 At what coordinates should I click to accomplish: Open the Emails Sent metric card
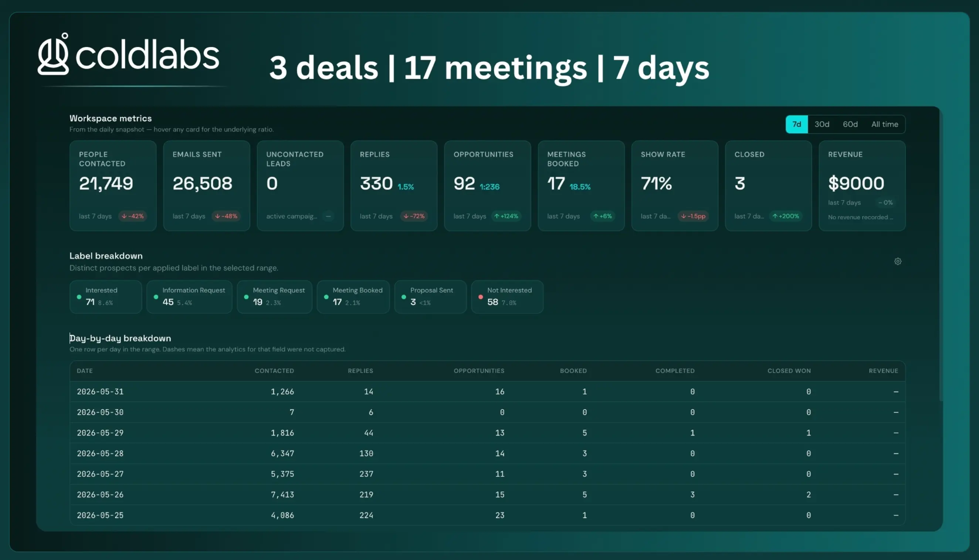tap(206, 185)
